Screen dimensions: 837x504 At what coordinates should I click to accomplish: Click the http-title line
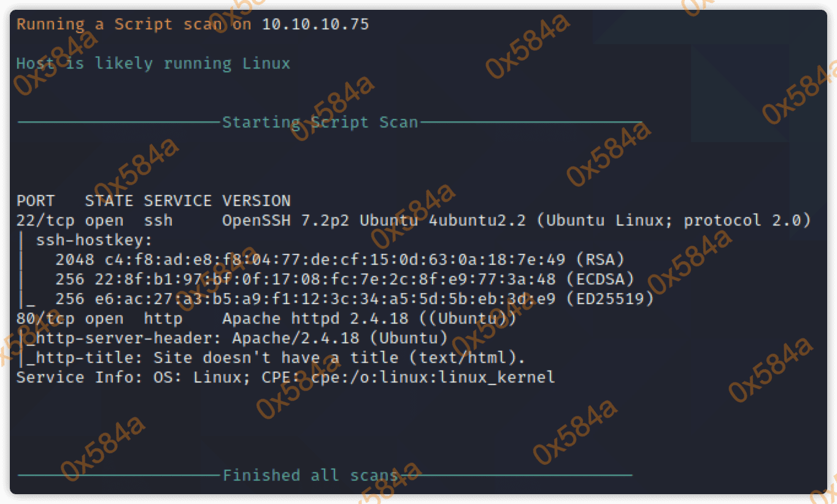click(x=276, y=358)
